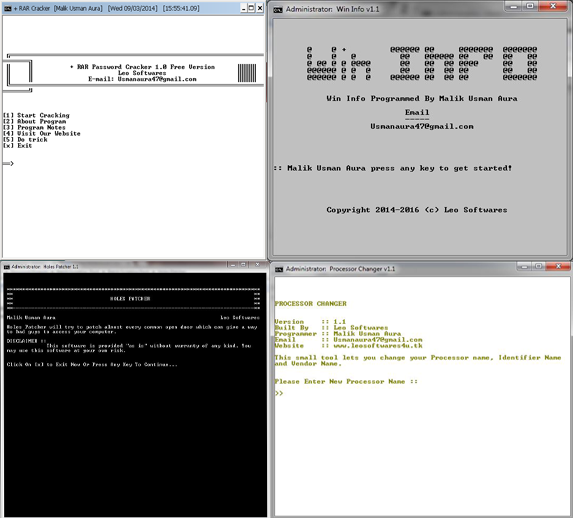
Task: Maximize the Processor Changer window
Action: [538, 267]
